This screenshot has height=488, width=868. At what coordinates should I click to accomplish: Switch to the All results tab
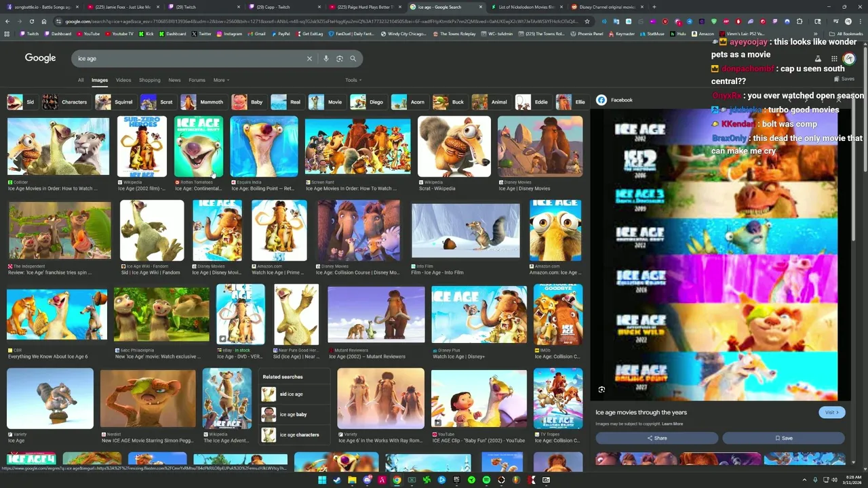[x=81, y=80]
